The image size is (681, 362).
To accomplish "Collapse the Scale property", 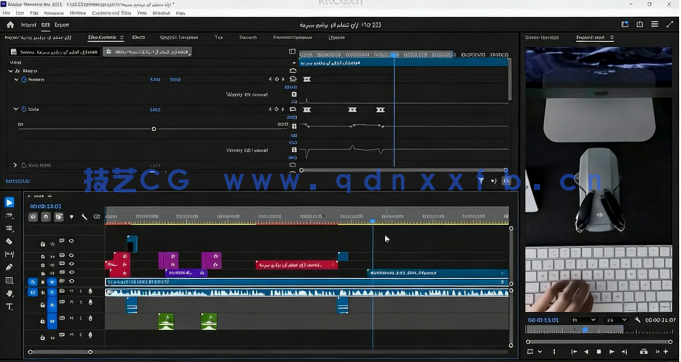I will coord(16,109).
